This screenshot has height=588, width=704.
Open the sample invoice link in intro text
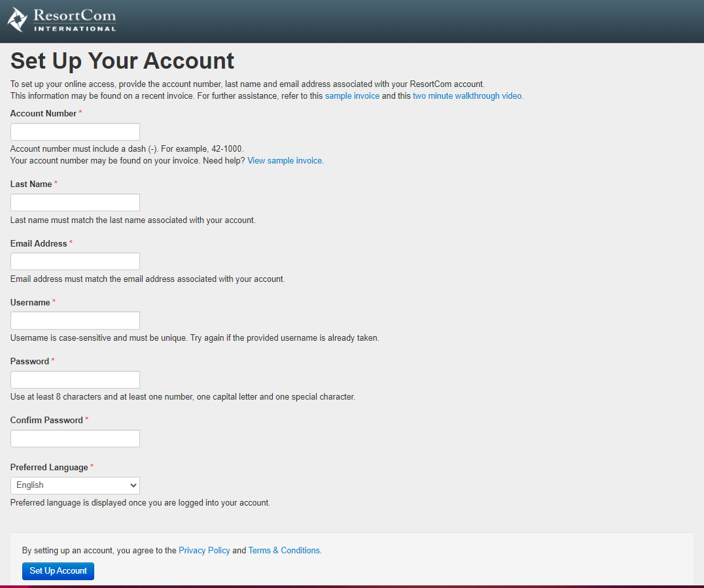352,96
